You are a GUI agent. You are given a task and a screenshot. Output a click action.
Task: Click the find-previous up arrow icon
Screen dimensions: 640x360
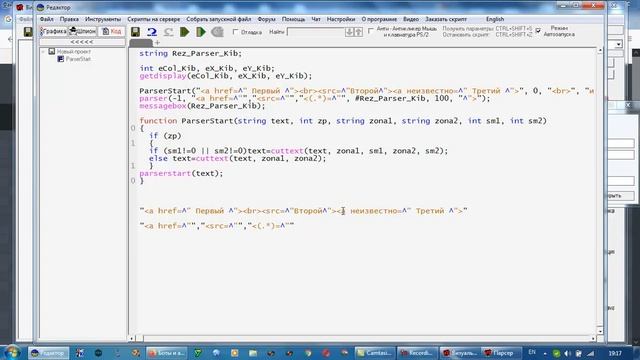(358, 32)
